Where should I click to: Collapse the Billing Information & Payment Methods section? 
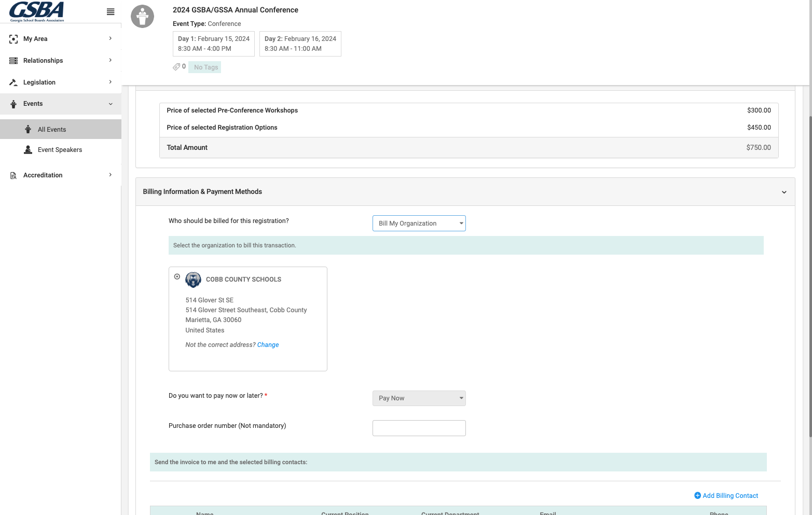[x=784, y=192]
